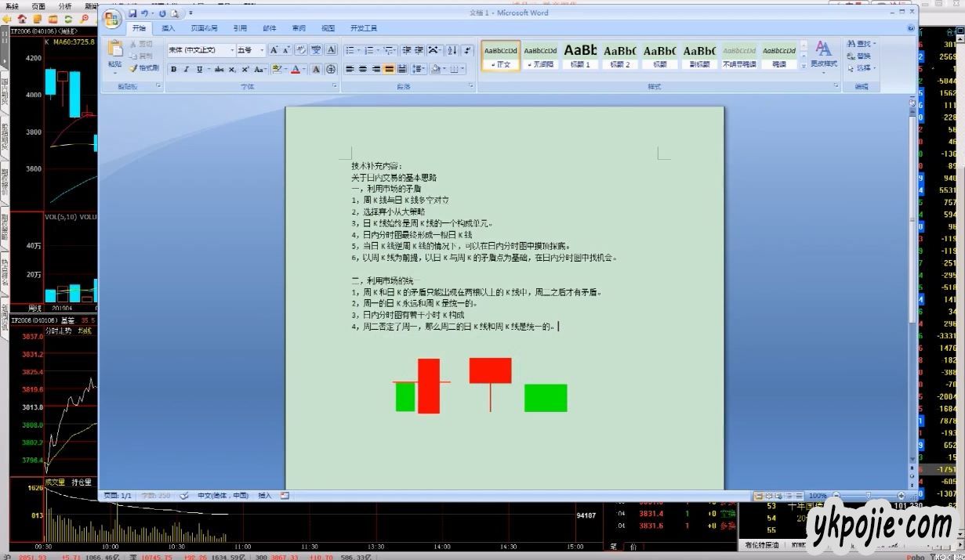Open the Page Layout (页面布局) tab
965x560 pixels.
[x=204, y=28]
